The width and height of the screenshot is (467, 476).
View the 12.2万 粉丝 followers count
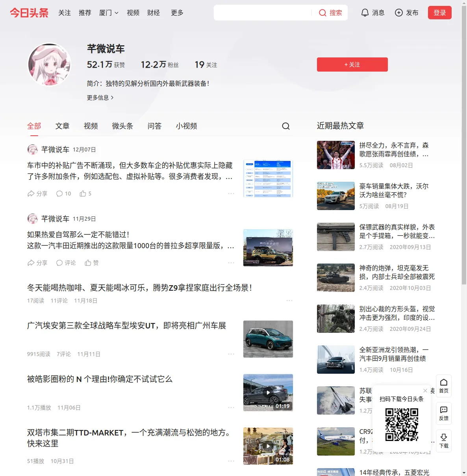point(160,65)
